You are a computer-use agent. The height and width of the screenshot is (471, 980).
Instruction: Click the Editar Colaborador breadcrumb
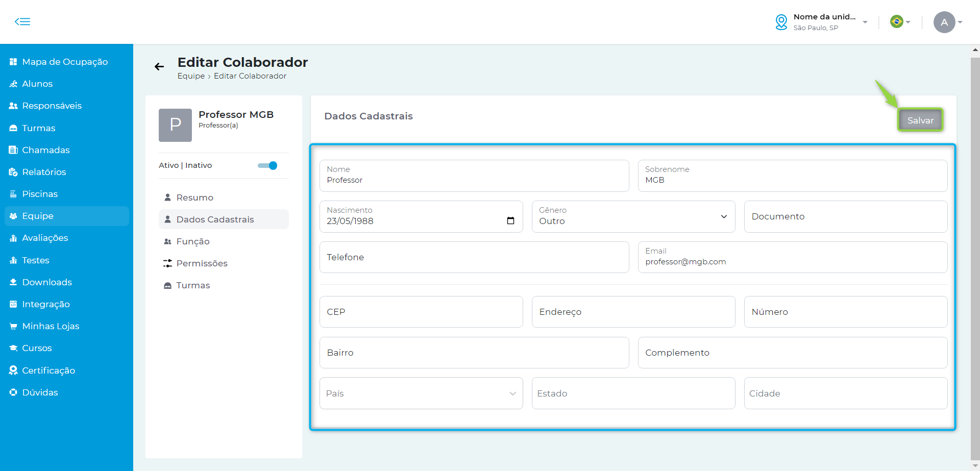pyautogui.click(x=250, y=76)
